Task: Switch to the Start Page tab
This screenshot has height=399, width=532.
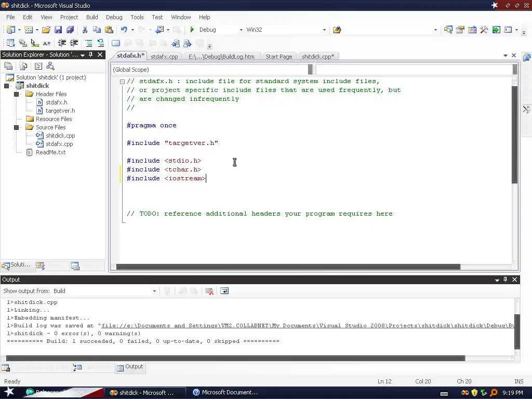Action: [x=279, y=57]
